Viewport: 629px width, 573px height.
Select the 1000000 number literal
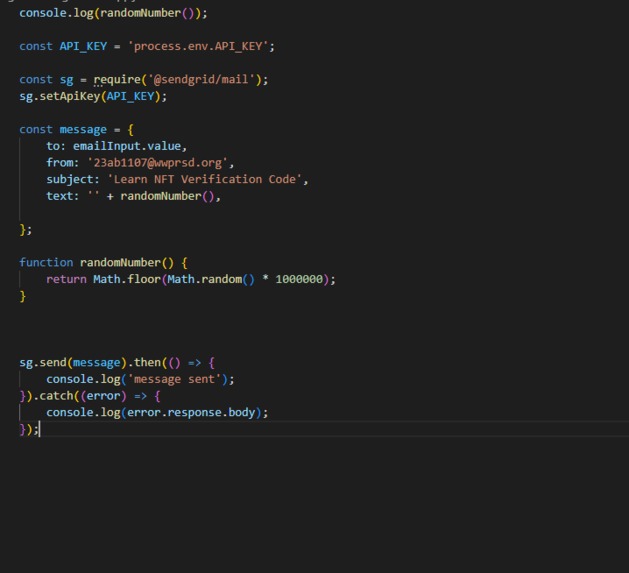pos(299,279)
